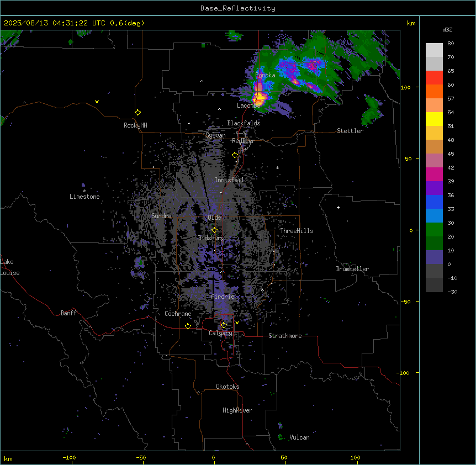Click the 0.6(deg) elevation angle text
Screen dimensions: 476x465
click(127, 23)
